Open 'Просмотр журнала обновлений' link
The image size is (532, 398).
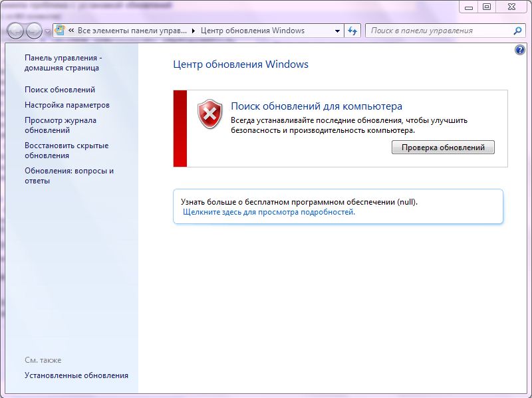(x=61, y=125)
